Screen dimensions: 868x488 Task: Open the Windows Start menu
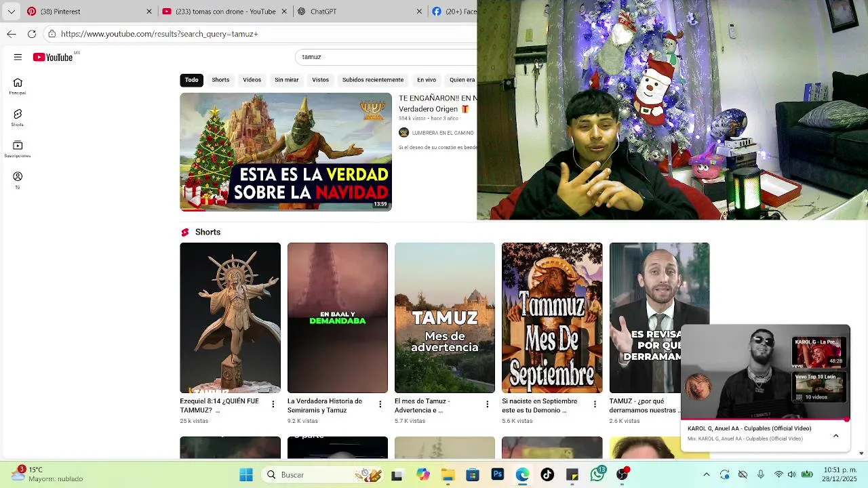click(x=246, y=475)
